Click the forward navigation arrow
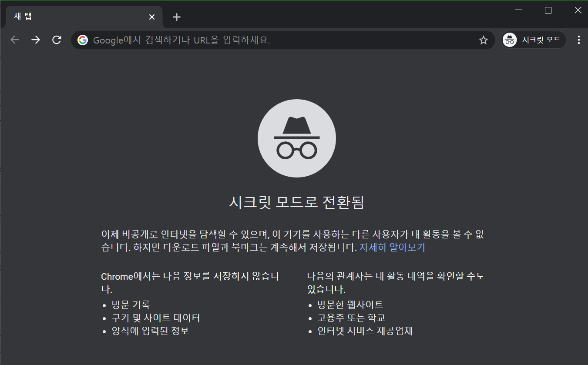The width and height of the screenshot is (588, 365). [36, 40]
